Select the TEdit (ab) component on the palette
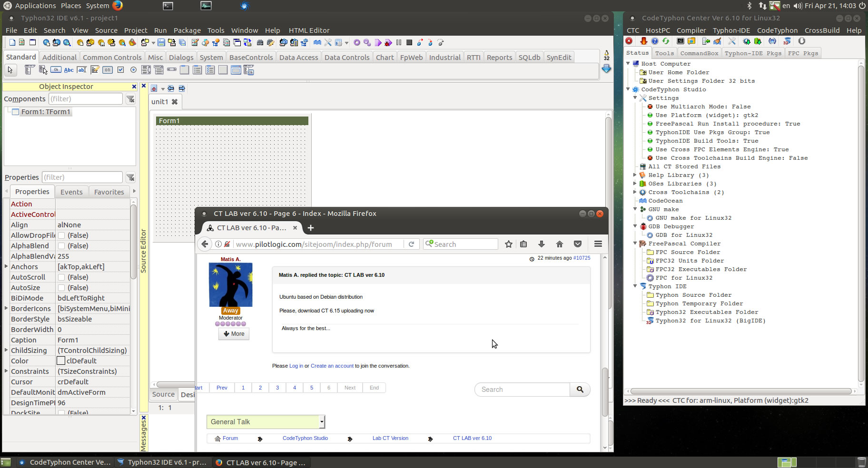 click(81, 70)
